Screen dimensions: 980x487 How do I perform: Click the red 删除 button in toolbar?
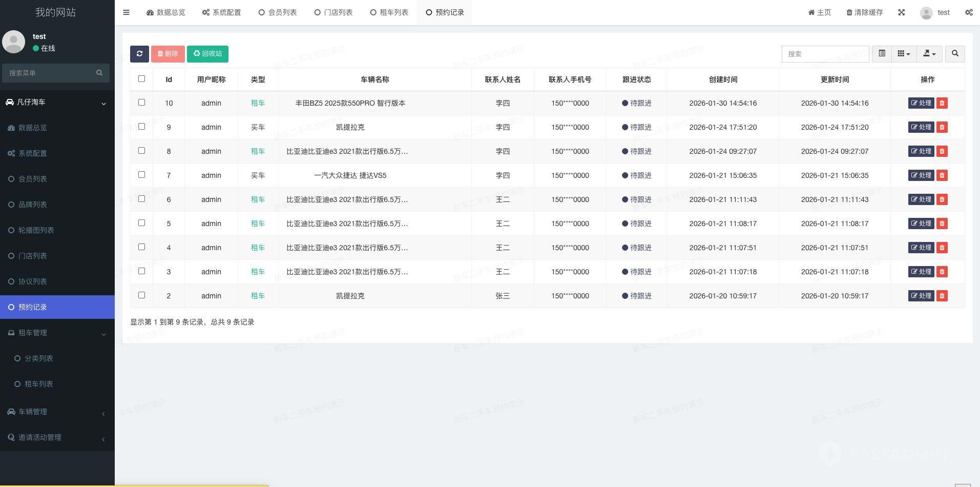coord(168,54)
